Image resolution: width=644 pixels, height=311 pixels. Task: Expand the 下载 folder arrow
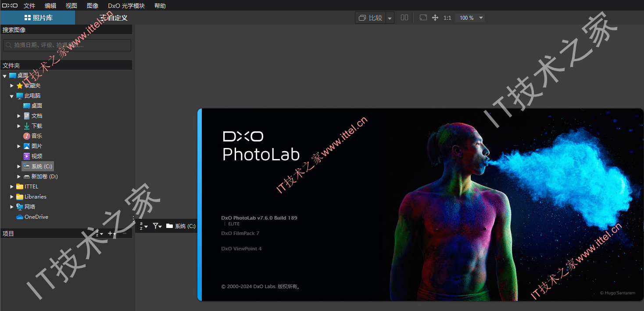[19, 126]
